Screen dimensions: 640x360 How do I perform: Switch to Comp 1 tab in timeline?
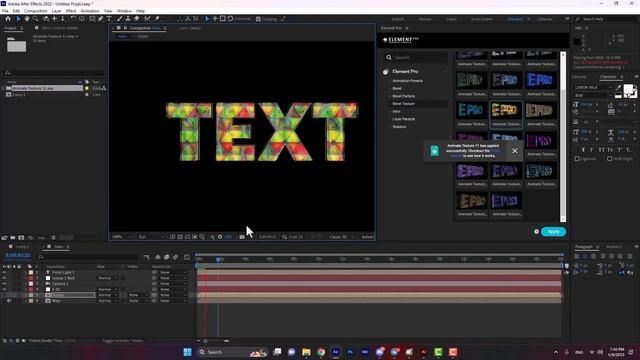22,247
